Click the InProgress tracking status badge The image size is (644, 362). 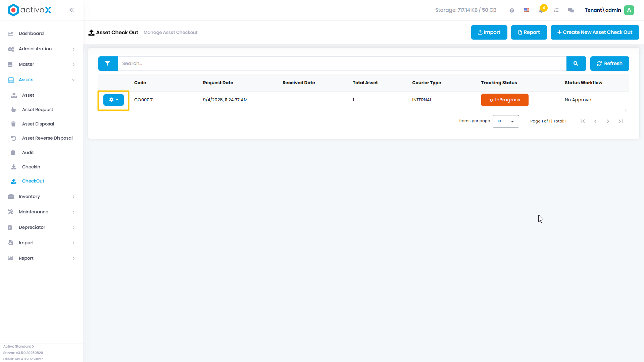(x=505, y=100)
